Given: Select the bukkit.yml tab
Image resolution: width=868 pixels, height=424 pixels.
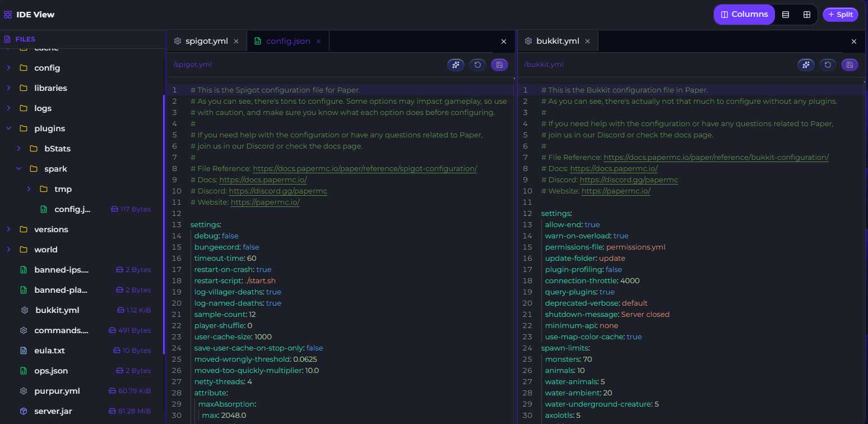Looking at the screenshot, I should 558,41.
